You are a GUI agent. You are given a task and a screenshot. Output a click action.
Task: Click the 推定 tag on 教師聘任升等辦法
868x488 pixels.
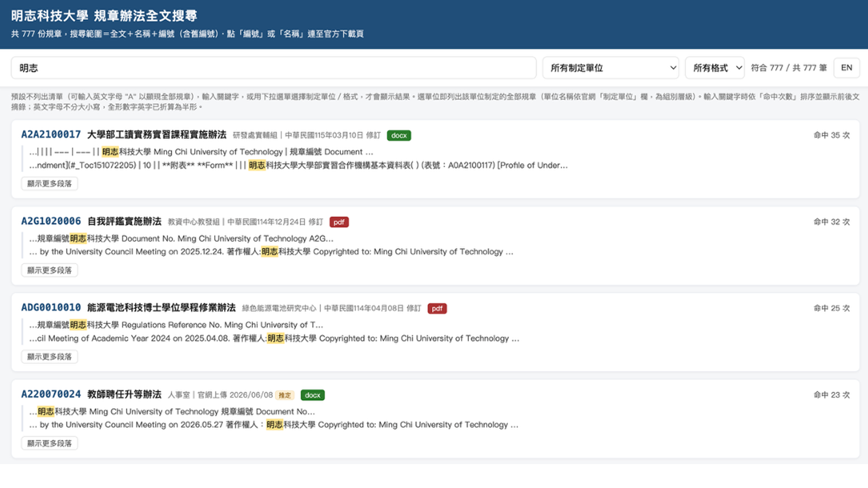285,395
